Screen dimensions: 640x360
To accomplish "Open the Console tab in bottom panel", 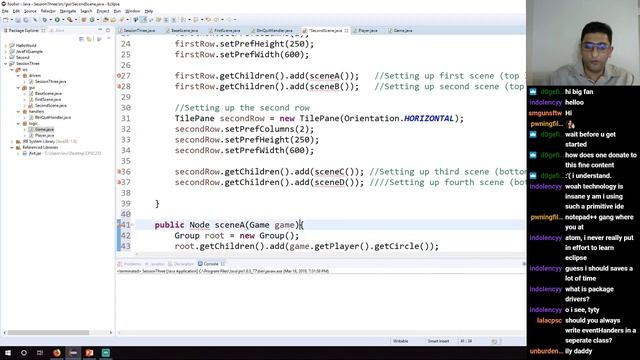I will (211, 264).
